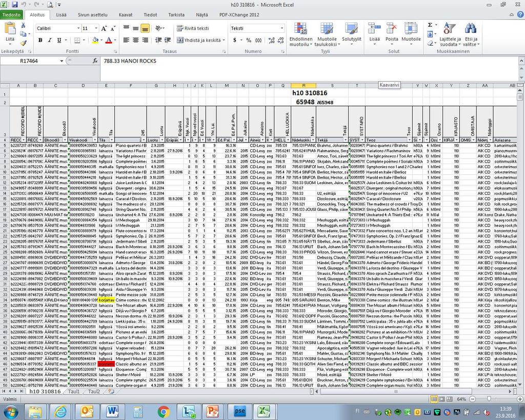The width and height of the screenshot is (525, 420).
Task: Switch to the Kaavat ribbon tab
Action: [126, 15]
